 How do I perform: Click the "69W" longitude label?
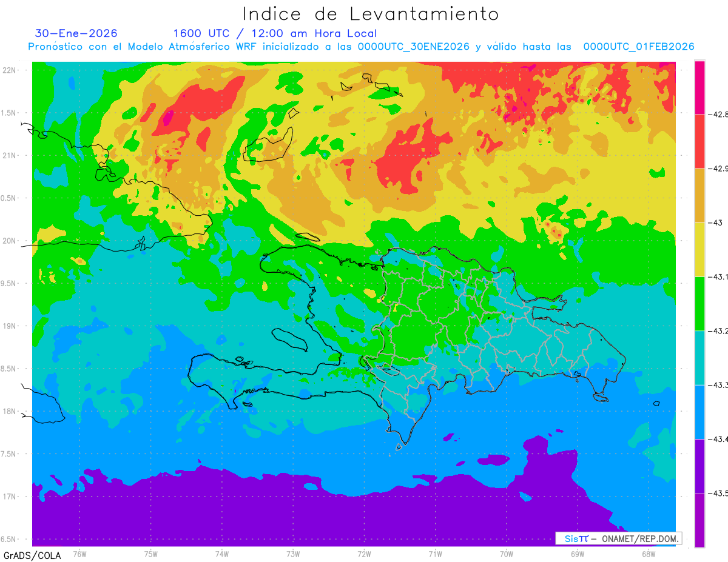coord(578,554)
